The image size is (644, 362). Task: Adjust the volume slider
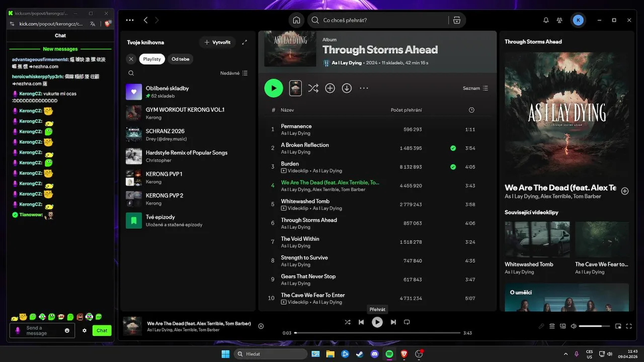click(595, 326)
